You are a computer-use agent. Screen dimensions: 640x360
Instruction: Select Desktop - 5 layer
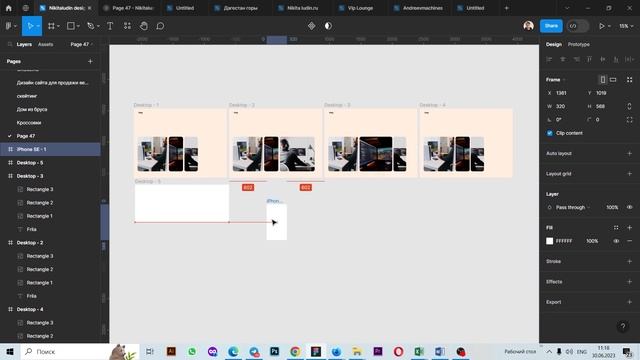[51, 163]
